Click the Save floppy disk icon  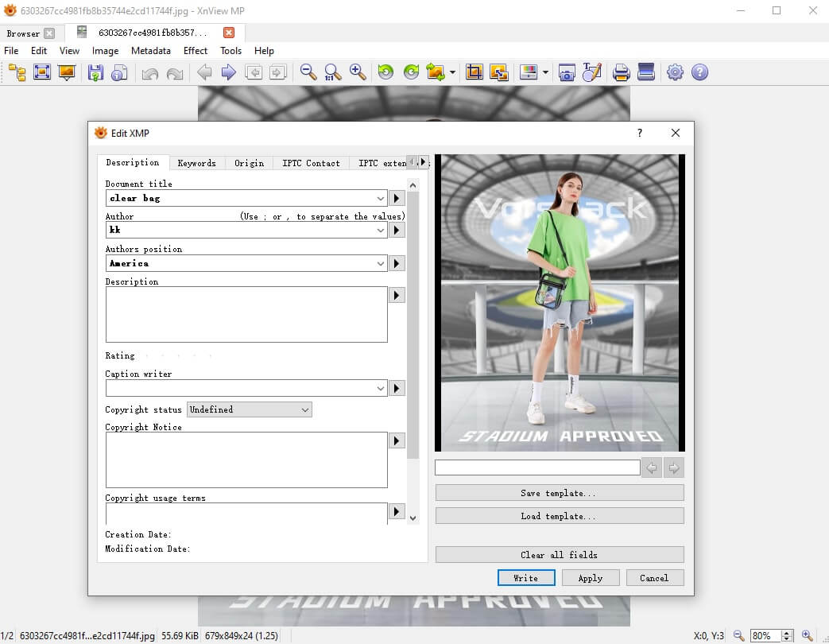[x=95, y=72]
